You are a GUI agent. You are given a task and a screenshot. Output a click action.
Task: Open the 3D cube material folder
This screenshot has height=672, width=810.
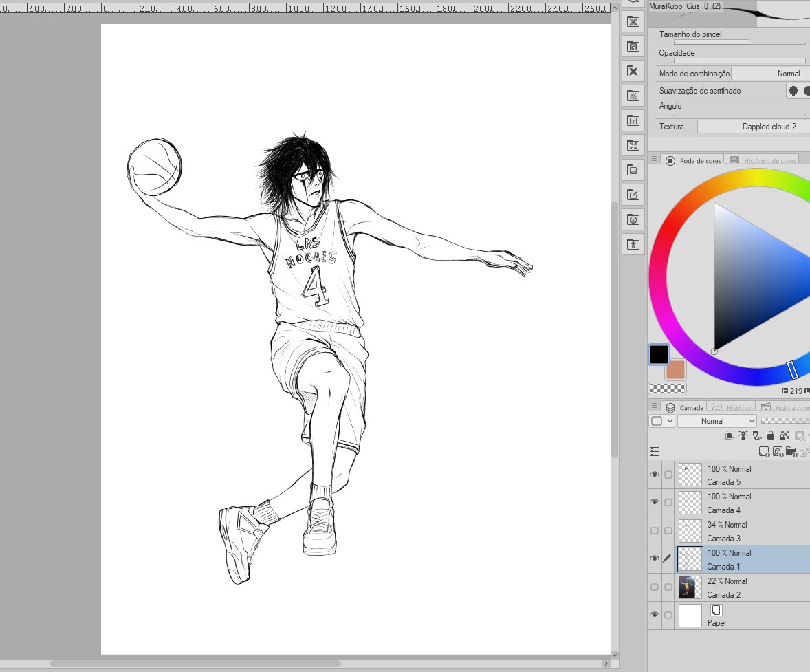pyautogui.click(x=633, y=220)
